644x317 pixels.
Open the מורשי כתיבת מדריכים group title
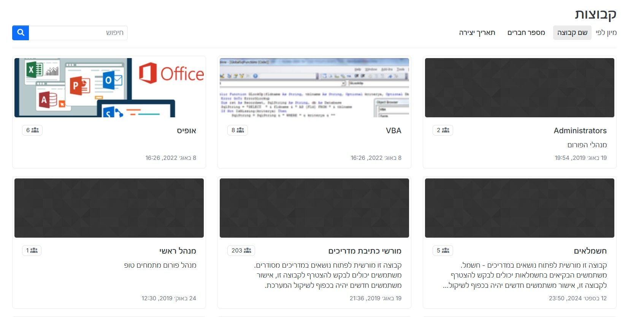[x=365, y=251]
